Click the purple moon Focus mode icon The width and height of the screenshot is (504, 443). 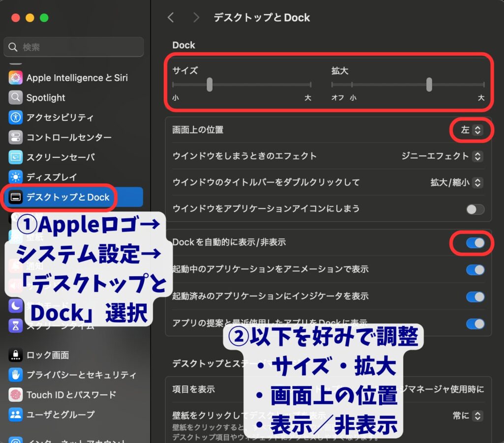pos(15,306)
